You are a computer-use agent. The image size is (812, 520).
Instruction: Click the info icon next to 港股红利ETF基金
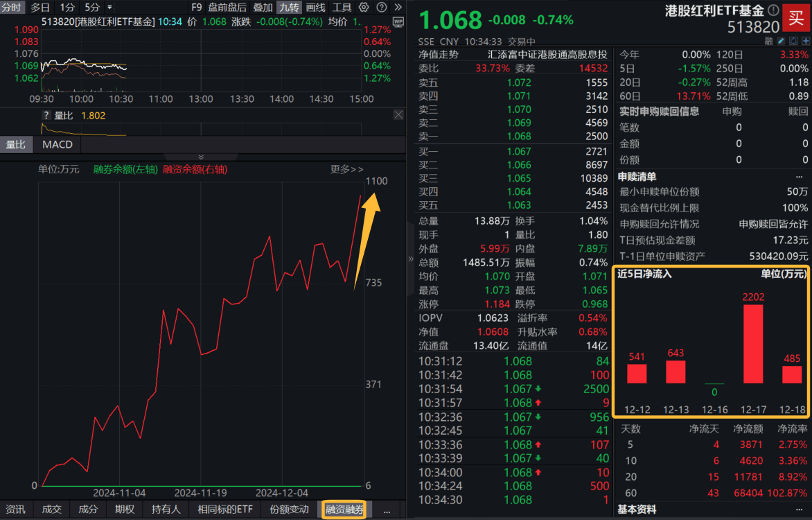[773, 10]
